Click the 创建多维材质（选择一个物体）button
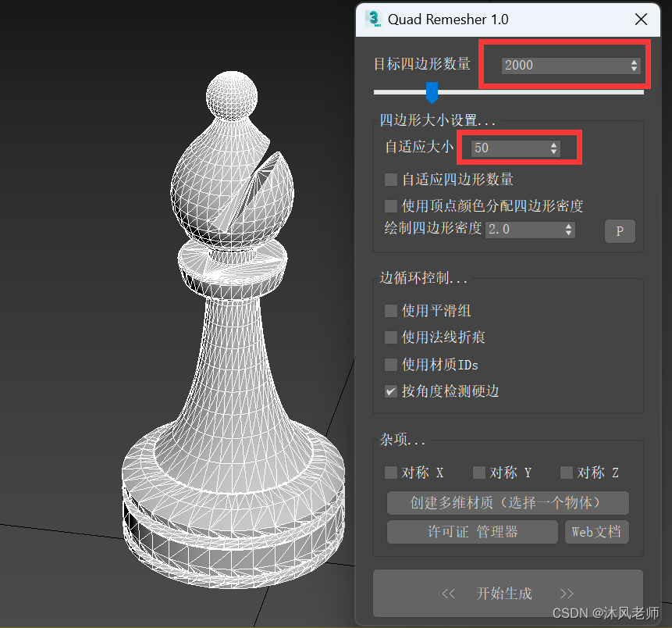672x628 pixels. tap(508, 503)
